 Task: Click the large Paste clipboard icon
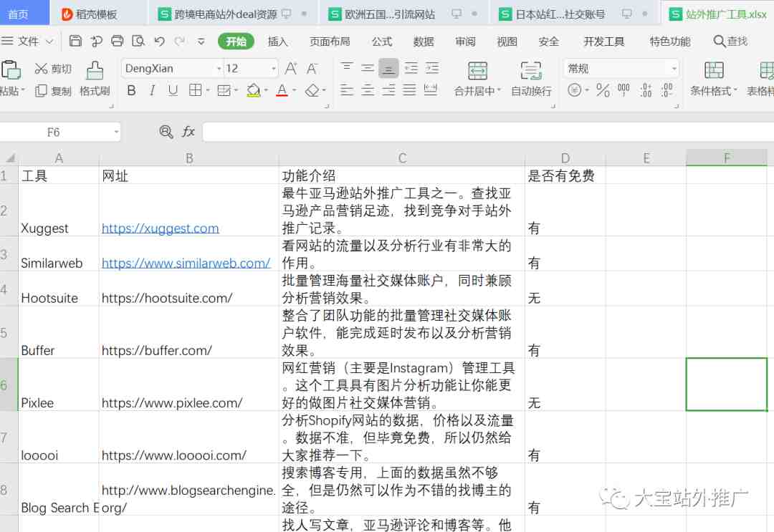(11, 70)
